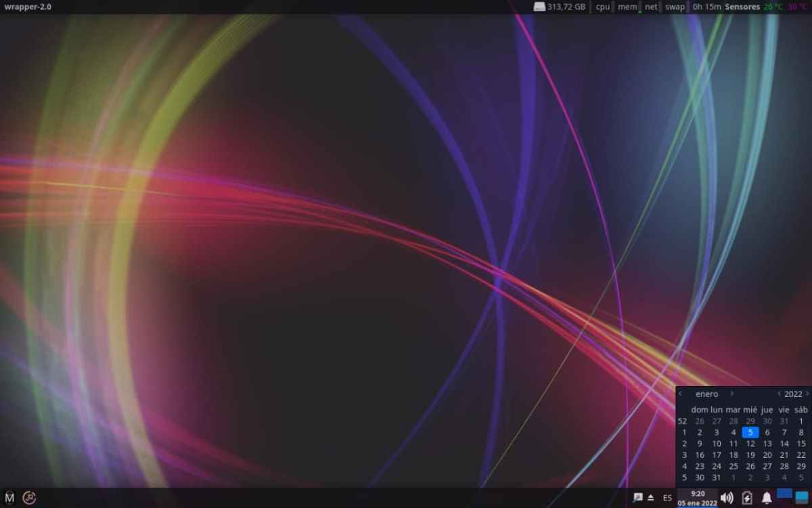Click the eject removable media icon
This screenshot has height=508, width=812.
651,498
